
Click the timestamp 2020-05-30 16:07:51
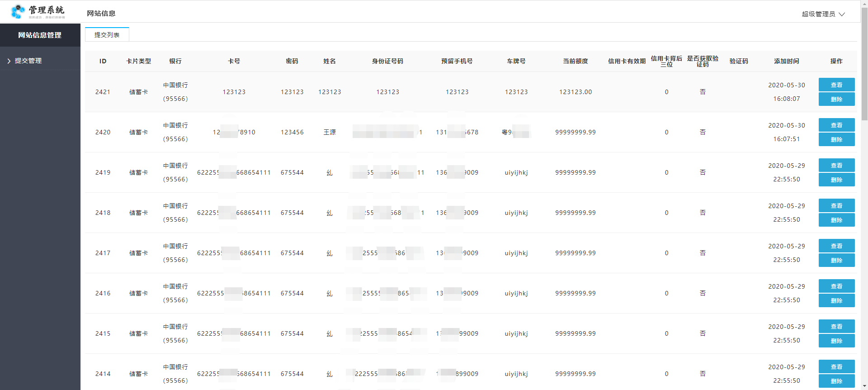click(x=787, y=132)
